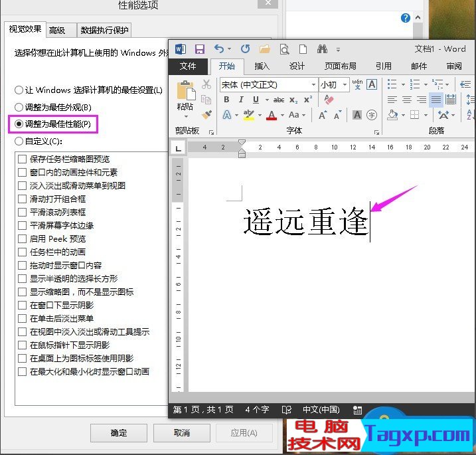The height and width of the screenshot is (455, 476).
Task: Open the phonetic guide (wén) tool
Action: [x=357, y=84]
